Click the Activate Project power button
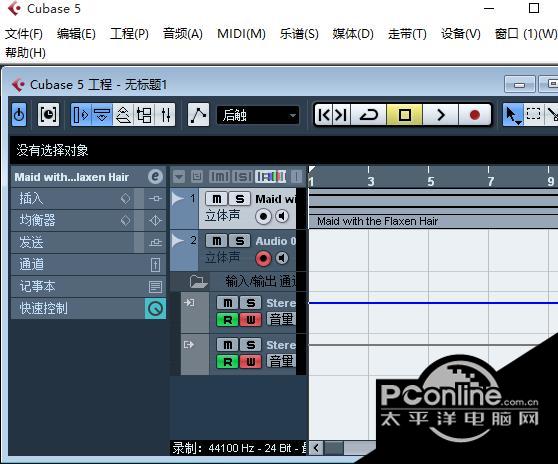This screenshot has width=558, height=464. pyautogui.click(x=19, y=115)
